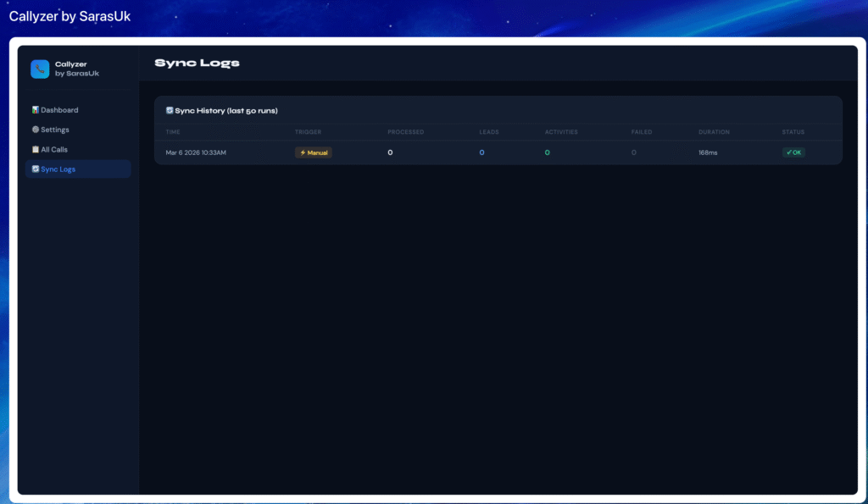Click the Sync History refresh icon
868x504 pixels.
(170, 110)
